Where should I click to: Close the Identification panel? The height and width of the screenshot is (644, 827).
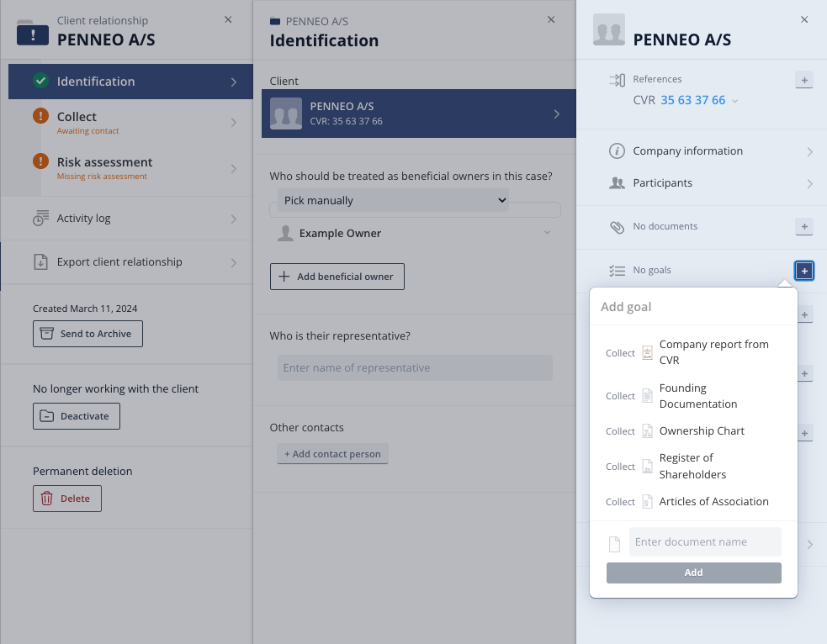(x=551, y=19)
